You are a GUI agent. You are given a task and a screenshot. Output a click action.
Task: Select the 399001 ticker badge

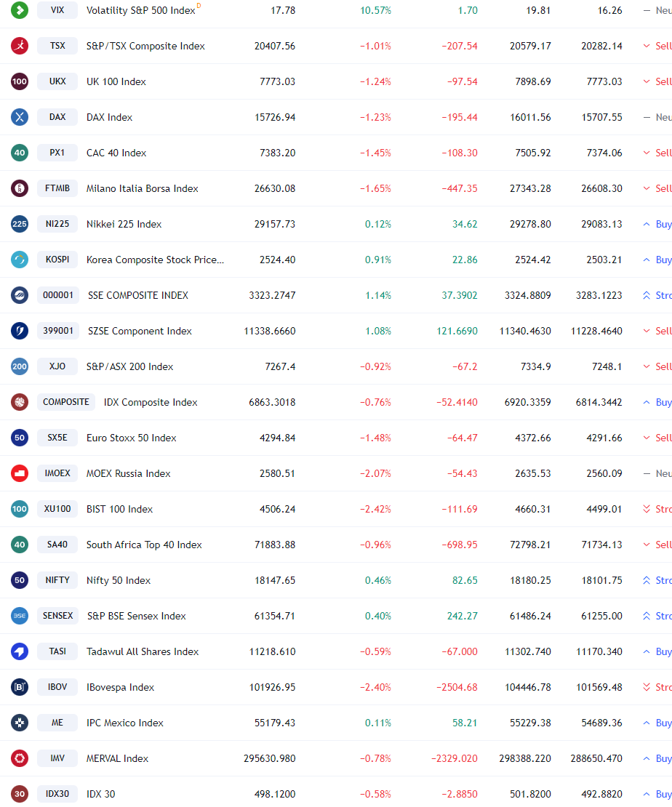tap(58, 331)
